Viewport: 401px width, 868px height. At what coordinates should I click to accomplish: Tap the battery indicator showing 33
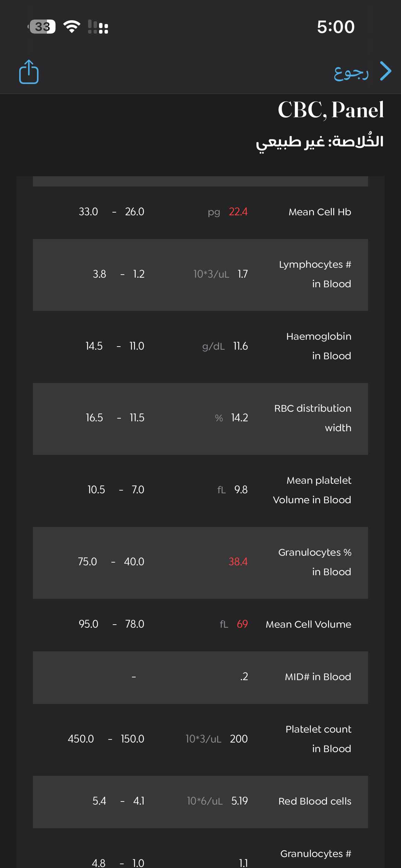[41, 26]
